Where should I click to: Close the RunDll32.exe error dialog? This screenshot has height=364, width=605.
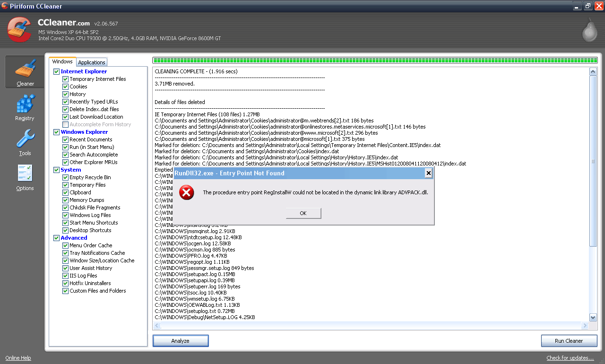(x=428, y=173)
